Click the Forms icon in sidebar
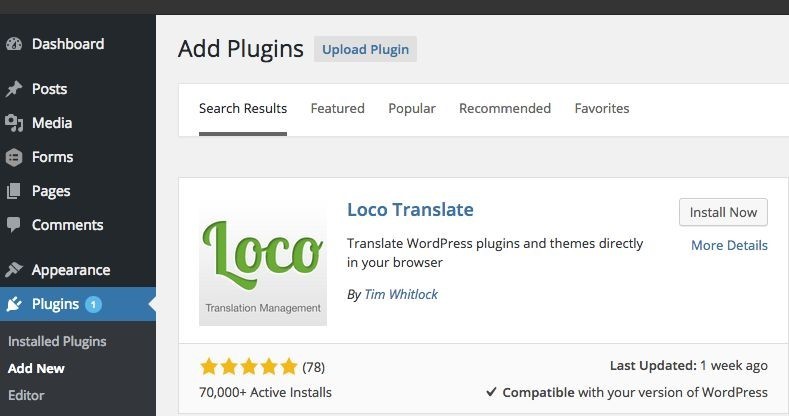This screenshot has height=416, width=789. pyautogui.click(x=14, y=157)
